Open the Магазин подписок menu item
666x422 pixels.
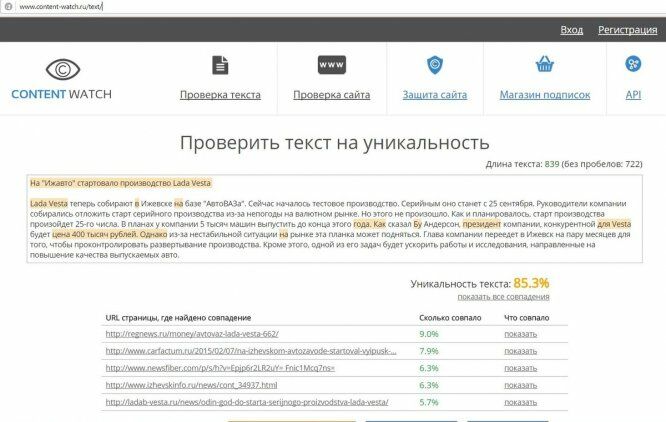coord(545,95)
